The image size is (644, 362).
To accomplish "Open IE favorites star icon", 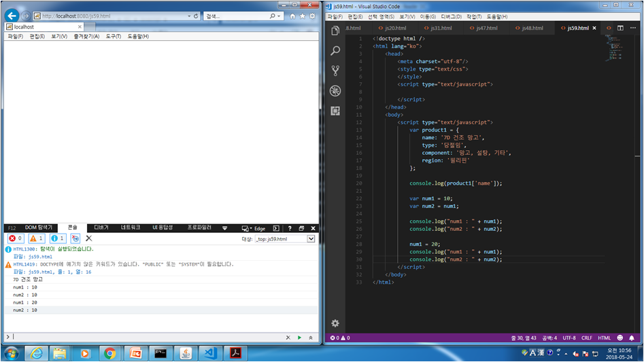I will [x=303, y=16].
